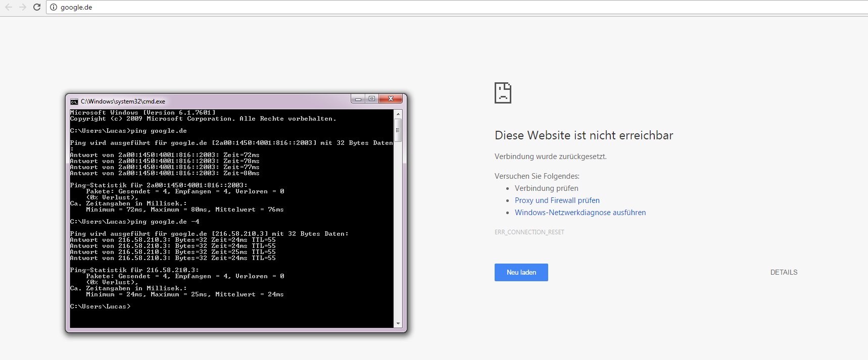868x360 pixels.
Task: Minimize the cmd.exe window
Action: pyautogui.click(x=358, y=99)
